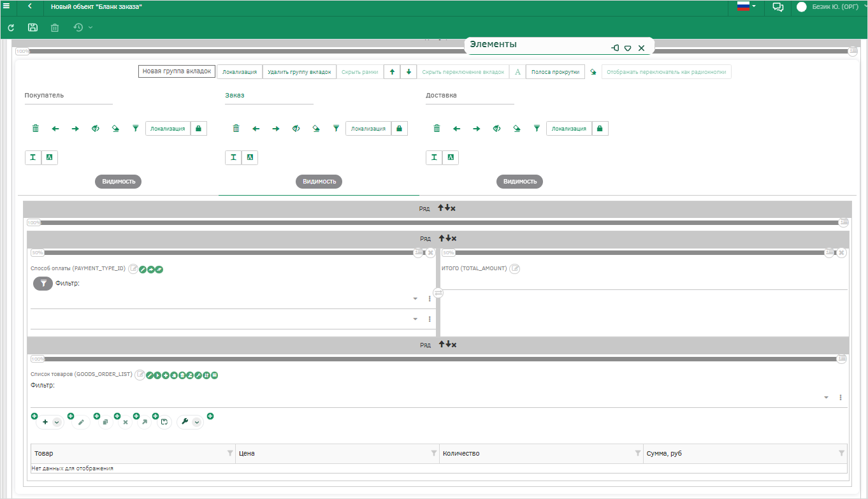The image size is (868, 499).
Task: Expand the Список товаров filter dropdown
Action: (827, 398)
